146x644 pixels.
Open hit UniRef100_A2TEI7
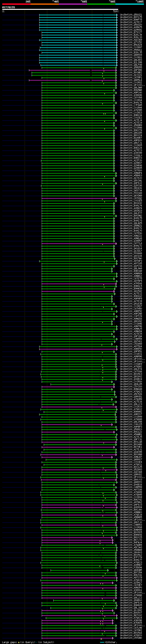pos(131,22)
